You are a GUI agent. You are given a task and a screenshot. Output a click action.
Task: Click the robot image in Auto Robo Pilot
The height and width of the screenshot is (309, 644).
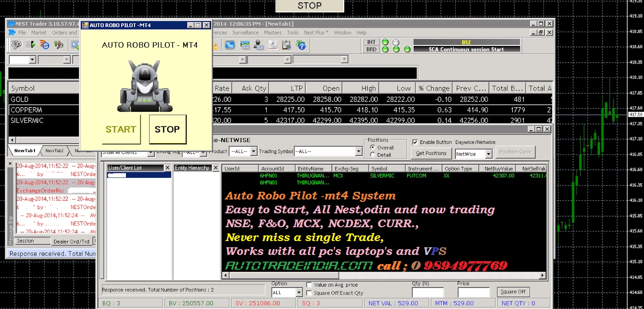[x=145, y=86]
